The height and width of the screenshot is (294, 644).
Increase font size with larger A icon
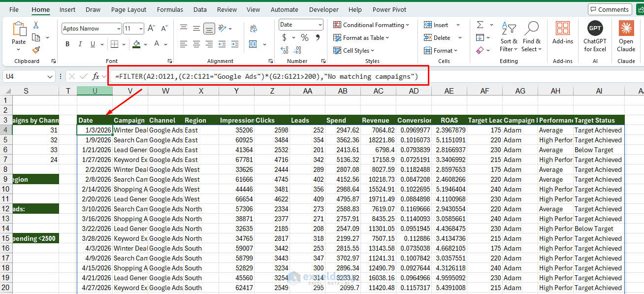pos(151,29)
